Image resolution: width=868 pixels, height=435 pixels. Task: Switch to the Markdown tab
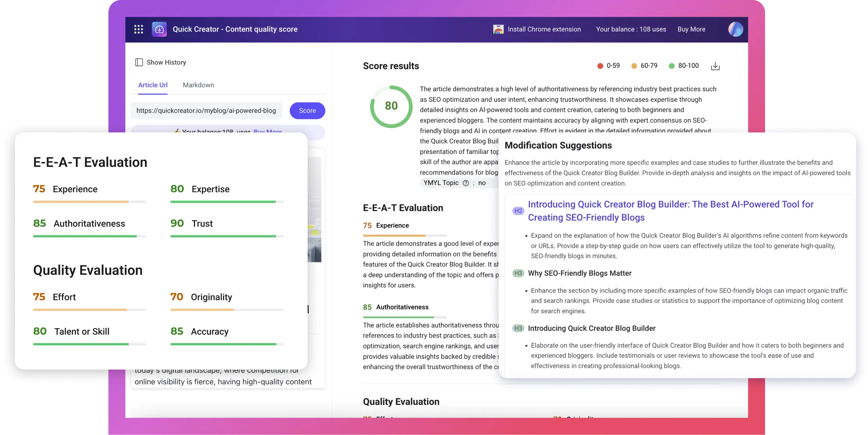pyautogui.click(x=198, y=85)
